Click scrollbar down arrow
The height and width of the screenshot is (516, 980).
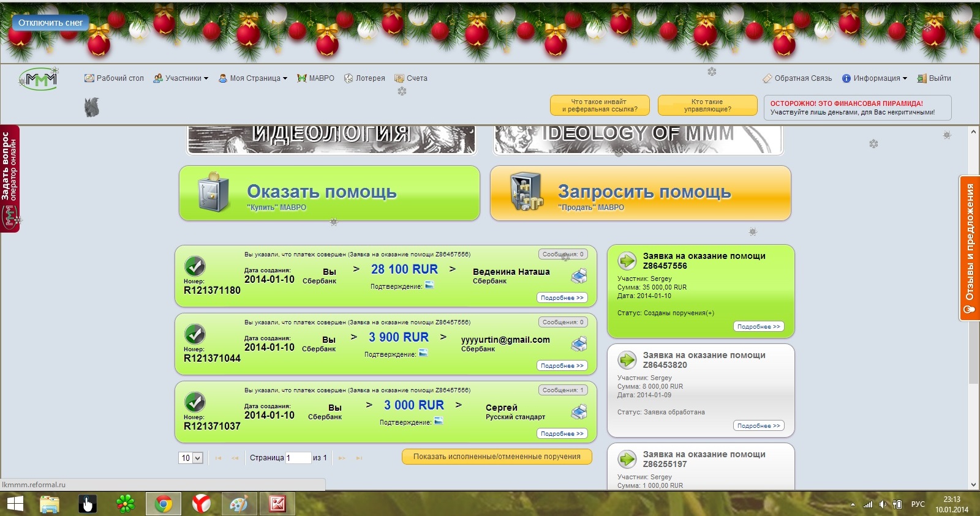tap(973, 484)
